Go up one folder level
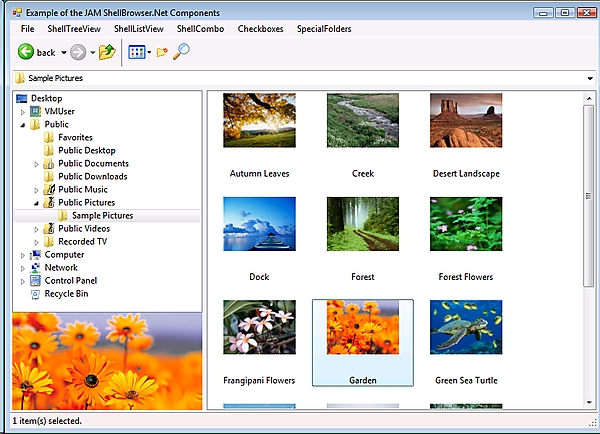This screenshot has height=434, width=600. 107,52
